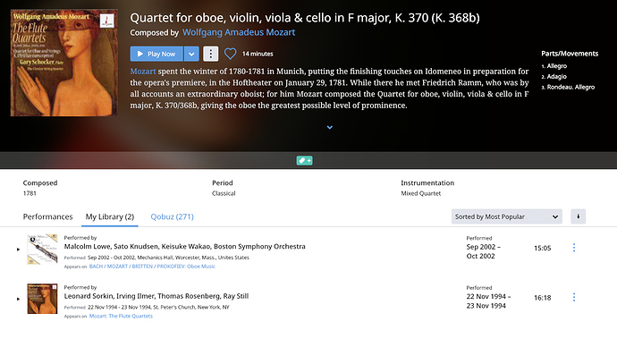Click the Quartet for oboe title heading
This screenshot has height=364, width=617.
pos(305,18)
